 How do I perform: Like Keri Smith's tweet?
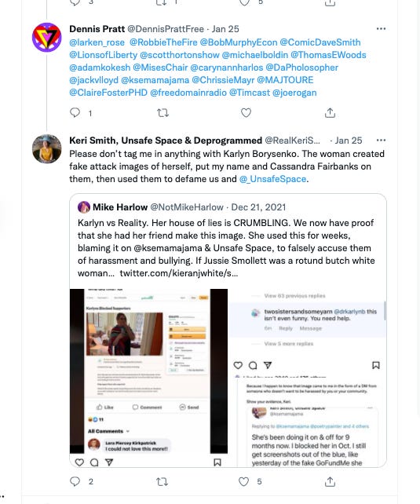244,481
